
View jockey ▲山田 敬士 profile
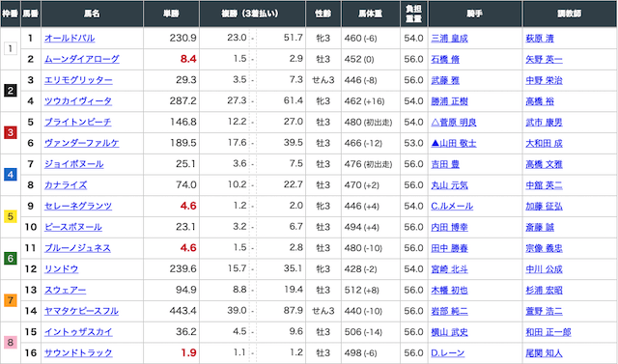(454, 143)
